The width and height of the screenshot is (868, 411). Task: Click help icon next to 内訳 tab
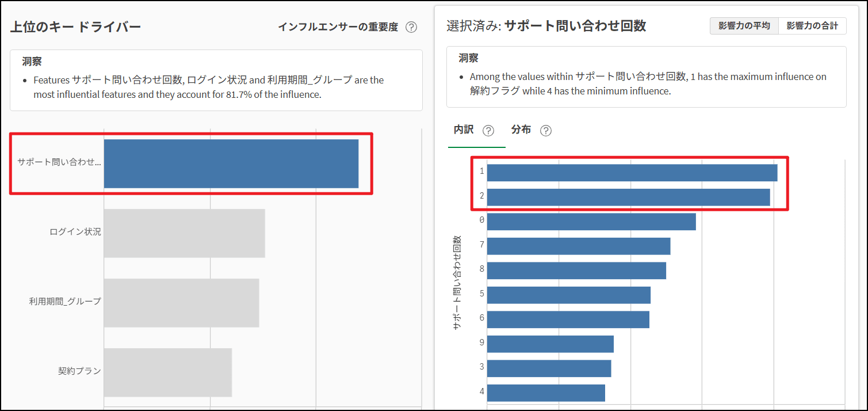click(x=488, y=131)
